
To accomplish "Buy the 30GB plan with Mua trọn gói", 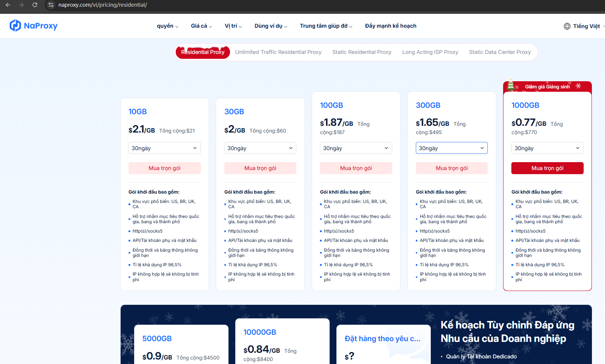I will 260,168.
